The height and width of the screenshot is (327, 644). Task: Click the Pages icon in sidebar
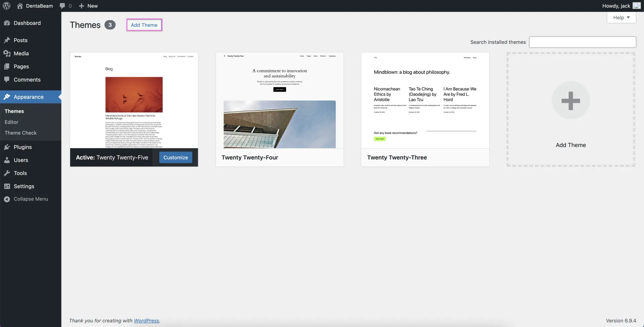click(7, 66)
